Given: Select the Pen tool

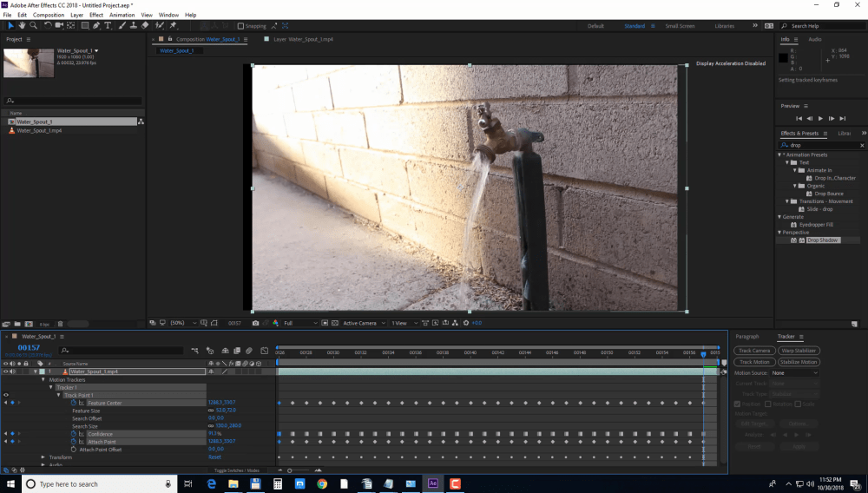Looking at the screenshot, I should 96,25.
